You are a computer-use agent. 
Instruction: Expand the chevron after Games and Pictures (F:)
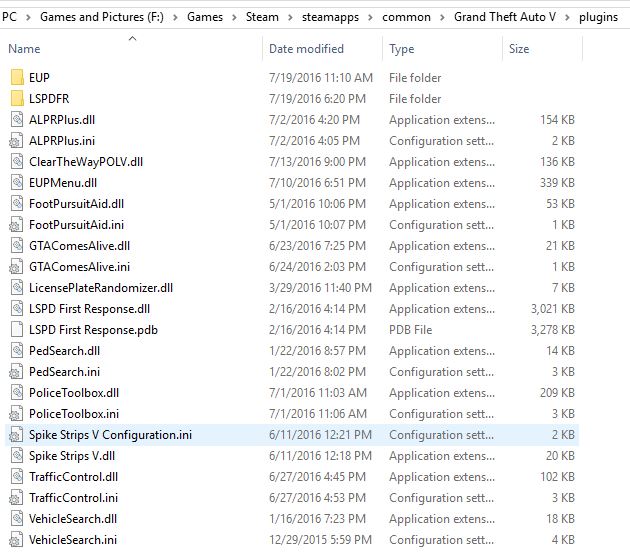click(x=175, y=17)
